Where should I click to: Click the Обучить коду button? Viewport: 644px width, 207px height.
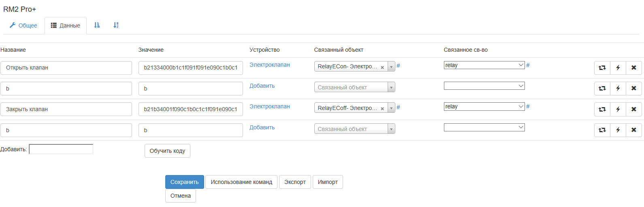tap(167, 151)
